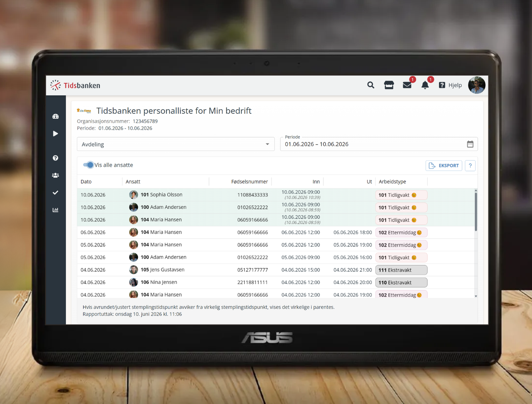This screenshot has width=532, height=404.
Task: Click the check-in time 04.06.2026 15:00
Action: coord(301,270)
